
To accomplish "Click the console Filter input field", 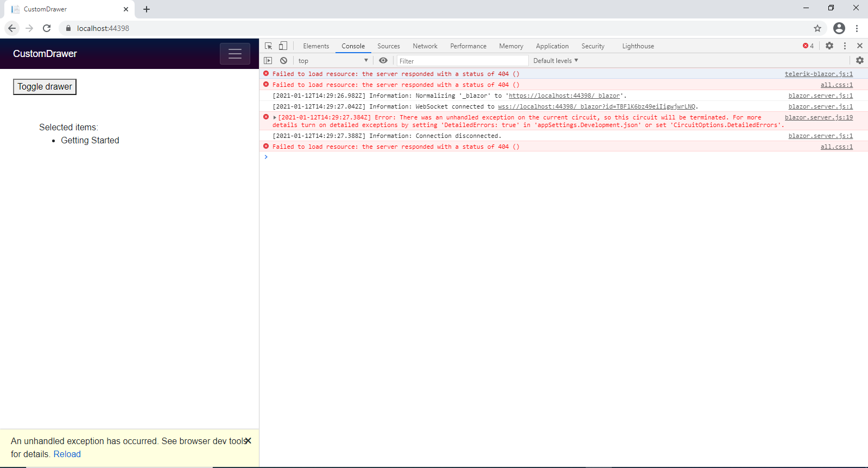I will click(x=462, y=61).
